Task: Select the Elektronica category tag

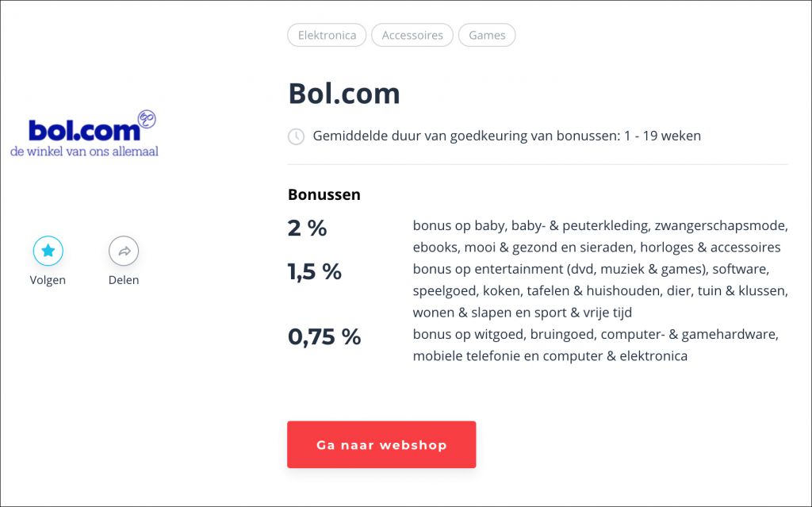Action: point(327,35)
